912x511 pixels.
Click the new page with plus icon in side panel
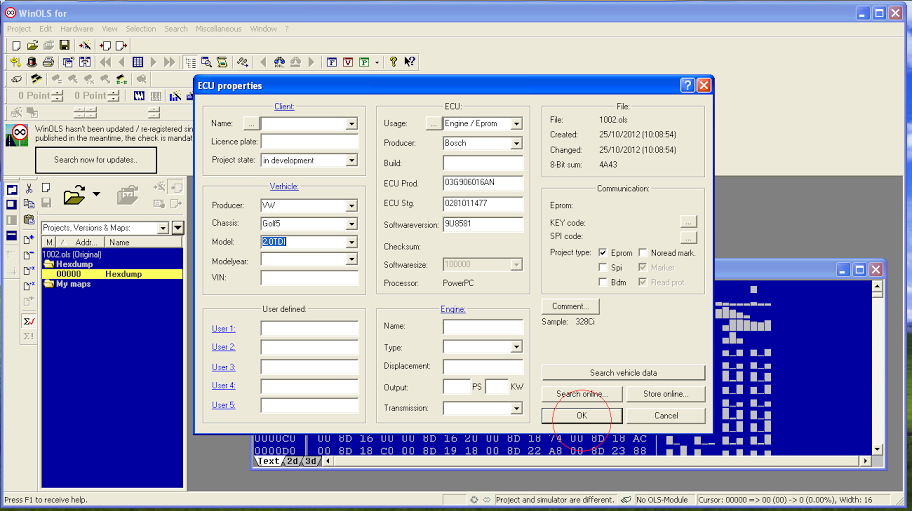[29, 239]
